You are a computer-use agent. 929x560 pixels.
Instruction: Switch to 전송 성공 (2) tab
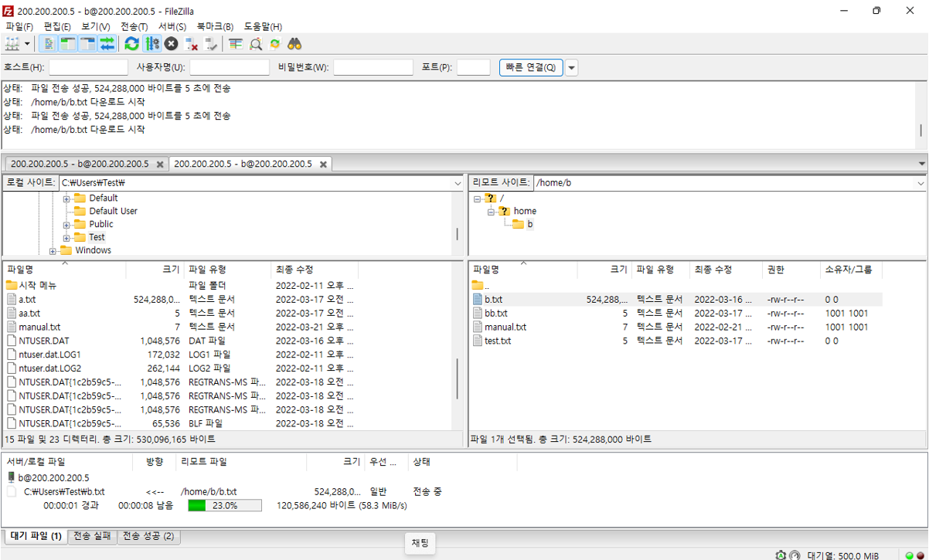(148, 535)
